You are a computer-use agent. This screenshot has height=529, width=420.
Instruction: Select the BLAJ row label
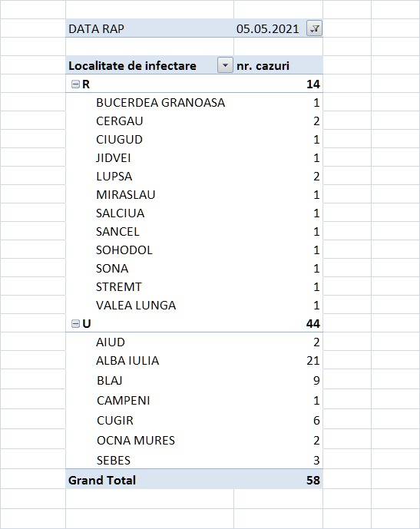click(x=109, y=381)
